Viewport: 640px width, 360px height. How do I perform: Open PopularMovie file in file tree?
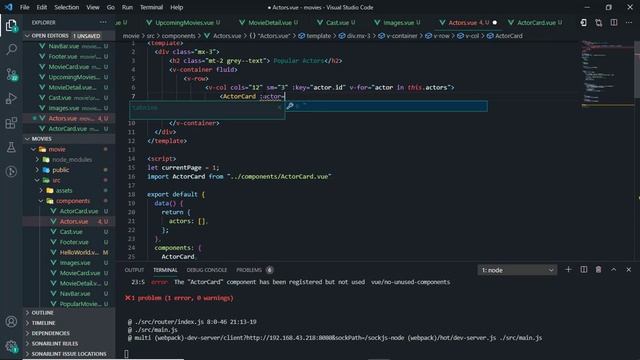pyautogui.click(x=80, y=304)
